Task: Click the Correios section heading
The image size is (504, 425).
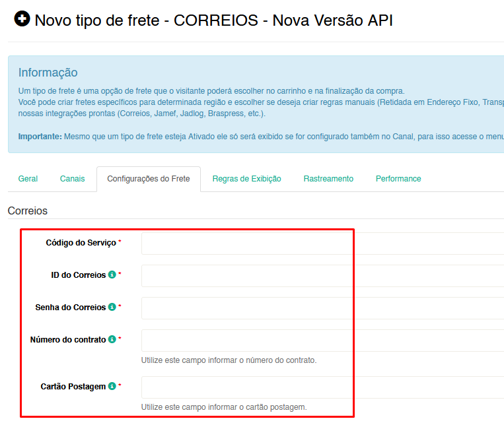Action: pyautogui.click(x=28, y=211)
